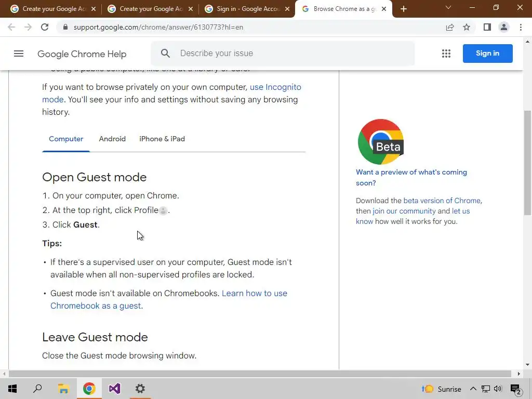Image resolution: width=532 pixels, height=399 pixels.
Task: Open the hamburger main menu
Action: point(19,54)
